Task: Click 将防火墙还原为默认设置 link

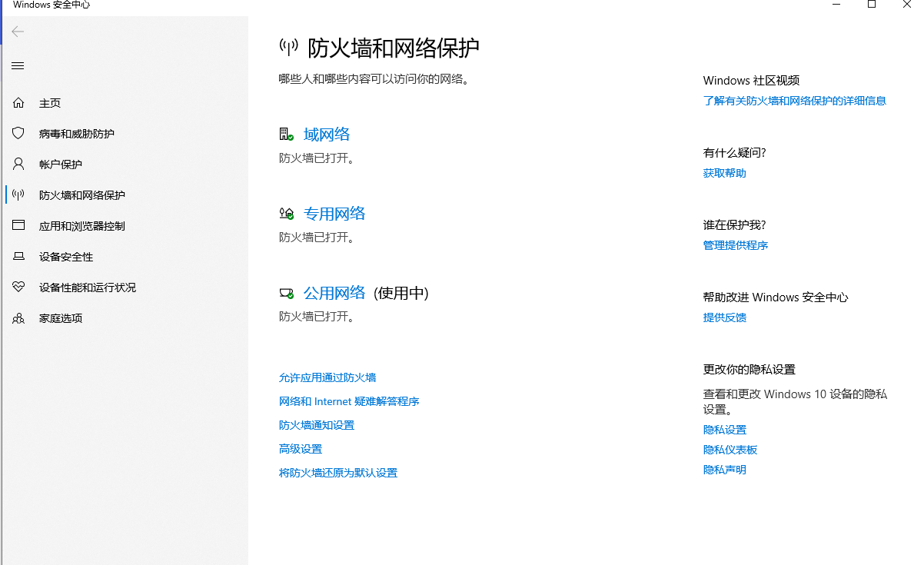Action: coord(338,473)
